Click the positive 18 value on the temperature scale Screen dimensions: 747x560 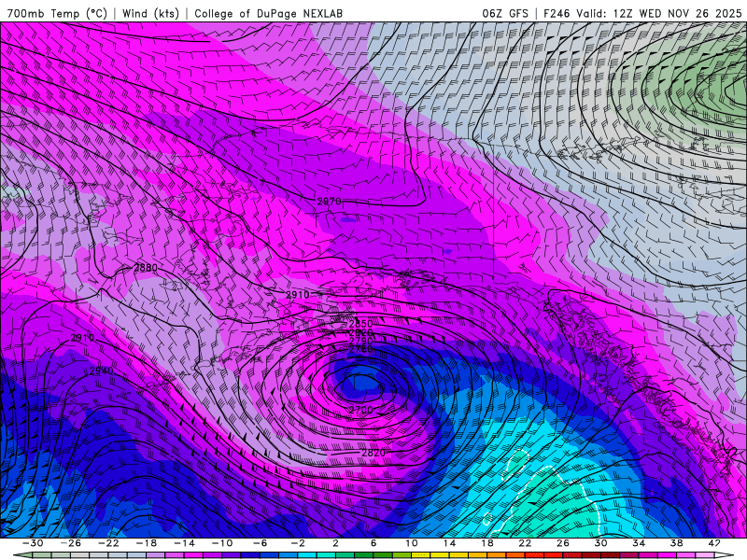point(487,543)
